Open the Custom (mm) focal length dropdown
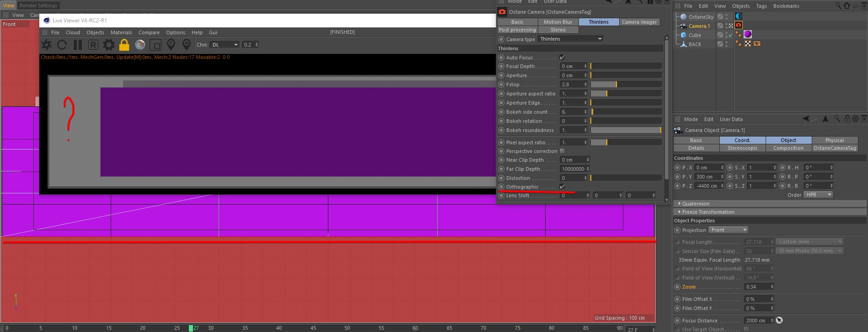This screenshot has width=868, height=332. pyautogui.click(x=809, y=242)
